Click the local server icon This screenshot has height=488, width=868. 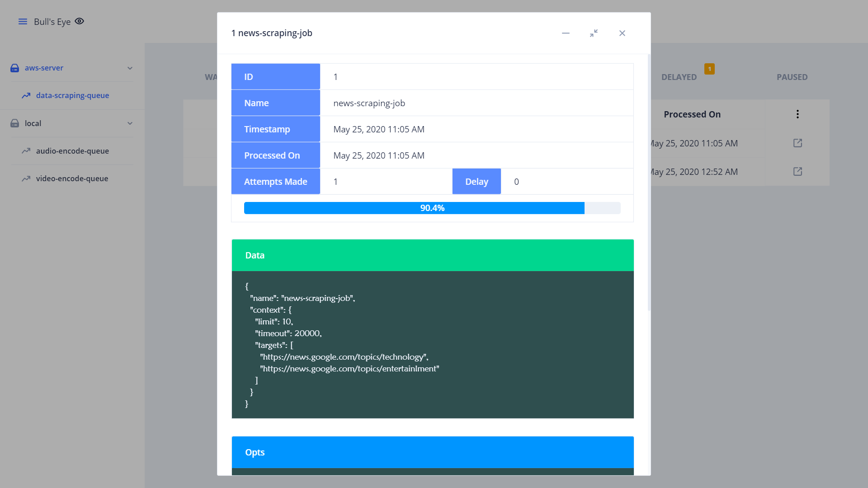[x=15, y=123]
